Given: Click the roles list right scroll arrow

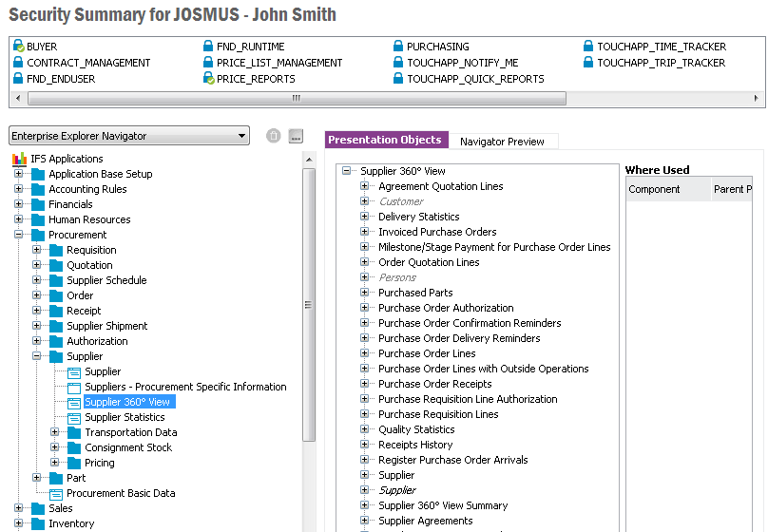Looking at the screenshot, I should pos(757,99).
